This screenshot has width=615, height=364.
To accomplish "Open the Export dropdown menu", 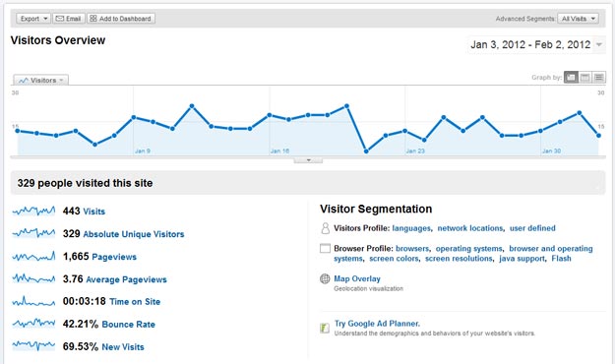I will (33, 19).
